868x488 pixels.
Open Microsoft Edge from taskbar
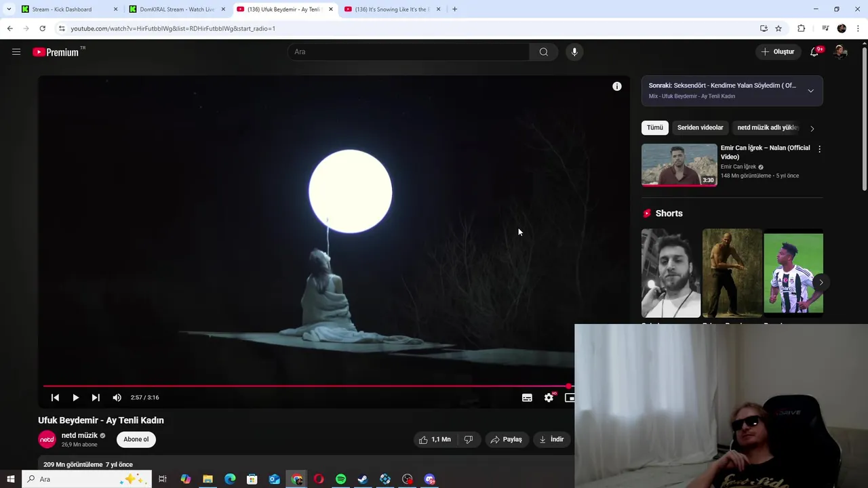tap(230, 479)
